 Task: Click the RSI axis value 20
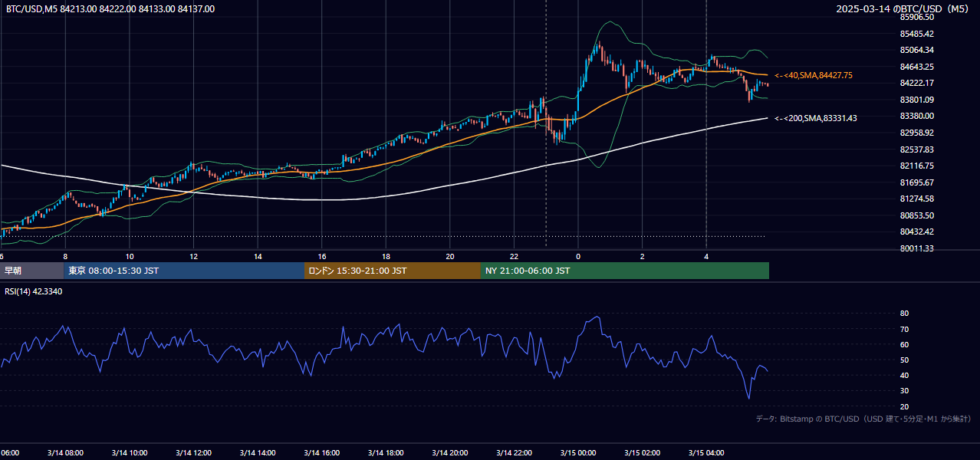pos(904,406)
